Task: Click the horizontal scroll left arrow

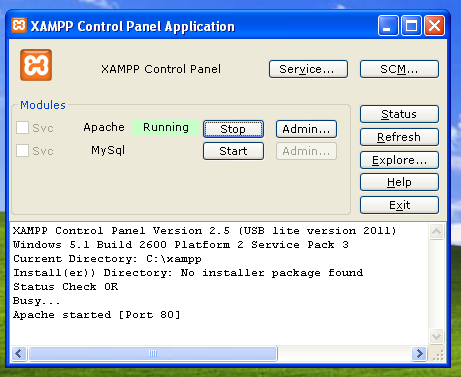Action: point(19,353)
